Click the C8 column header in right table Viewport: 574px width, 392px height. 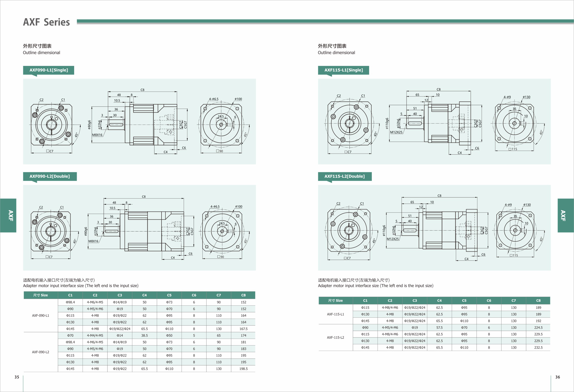[538, 301]
